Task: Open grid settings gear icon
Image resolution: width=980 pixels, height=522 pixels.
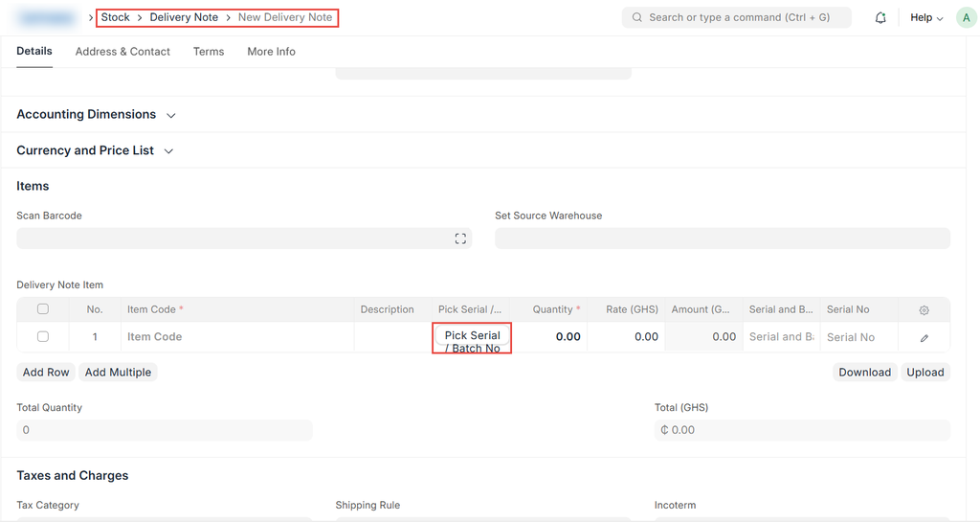Action: tap(924, 310)
